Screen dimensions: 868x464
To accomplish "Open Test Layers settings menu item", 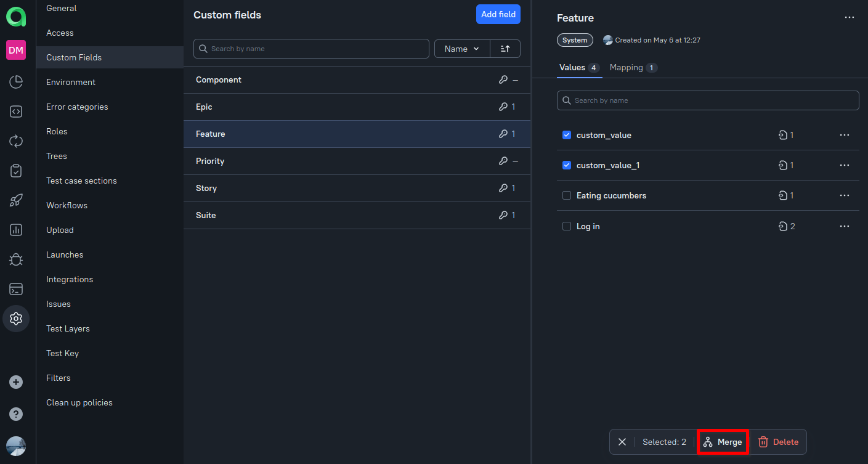I will (x=68, y=328).
